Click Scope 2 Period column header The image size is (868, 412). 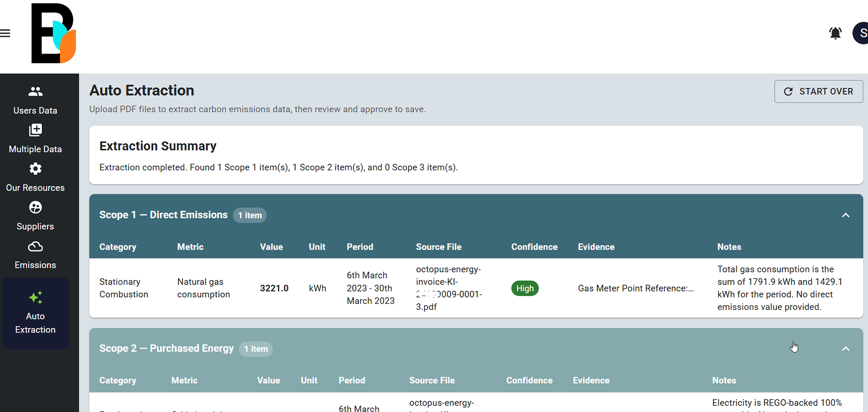coord(352,381)
